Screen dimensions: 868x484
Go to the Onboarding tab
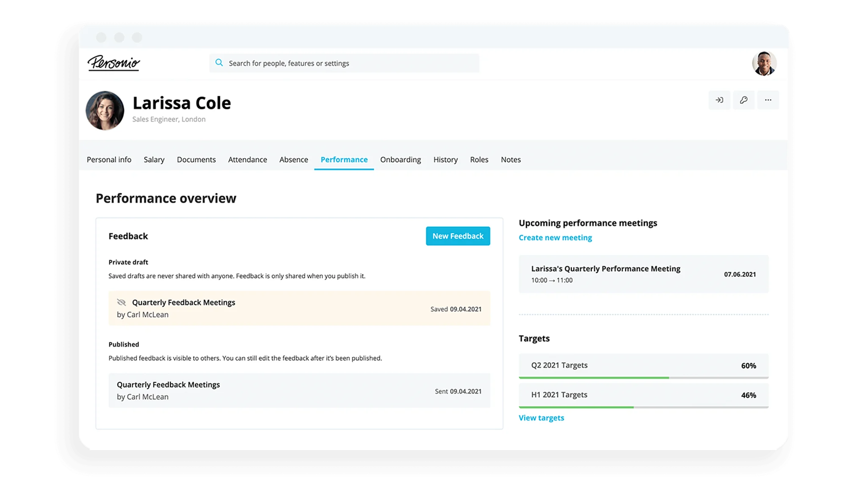coord(401,160)
